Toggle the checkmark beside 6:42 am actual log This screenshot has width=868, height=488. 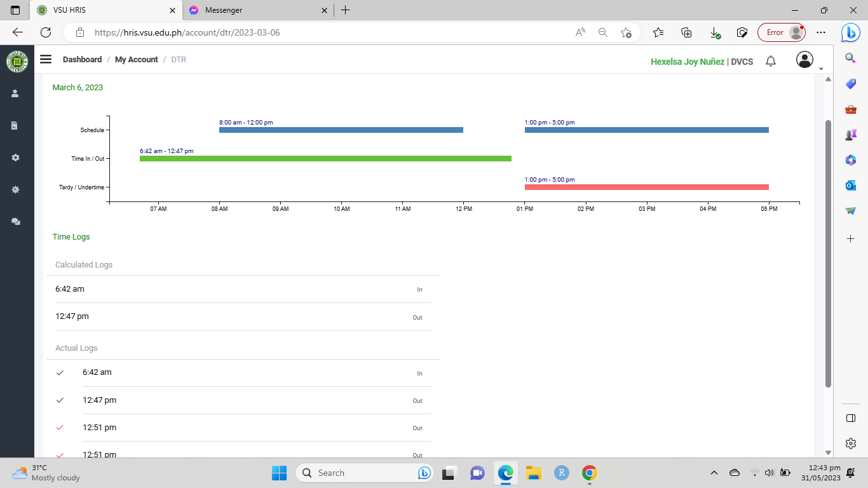60,373
